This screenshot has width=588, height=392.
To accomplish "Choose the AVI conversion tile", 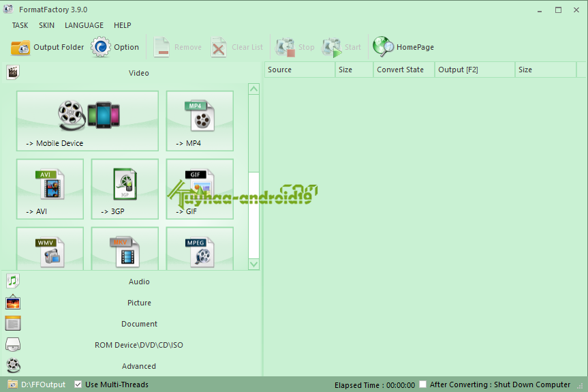I will 50,189.
